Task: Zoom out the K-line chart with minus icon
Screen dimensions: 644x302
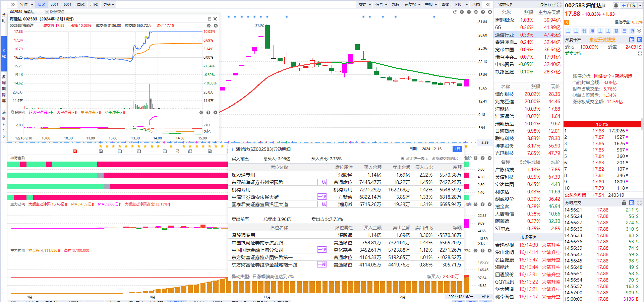Action: (x=469, y=12)
